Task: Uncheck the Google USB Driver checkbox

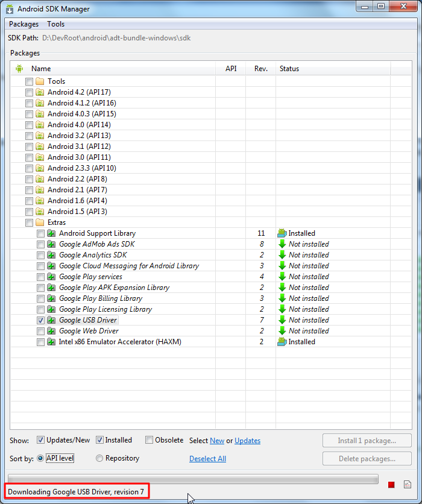Action: (x=40, y=320)
